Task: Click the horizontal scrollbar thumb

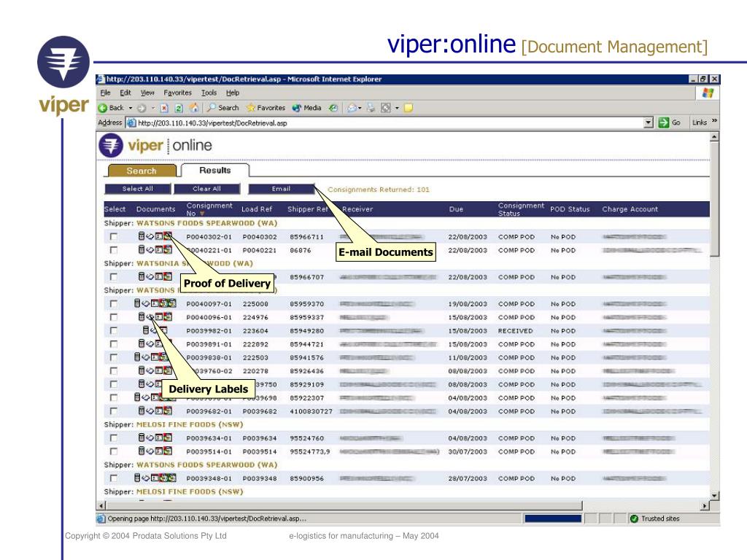Action: tap(344, 505)
